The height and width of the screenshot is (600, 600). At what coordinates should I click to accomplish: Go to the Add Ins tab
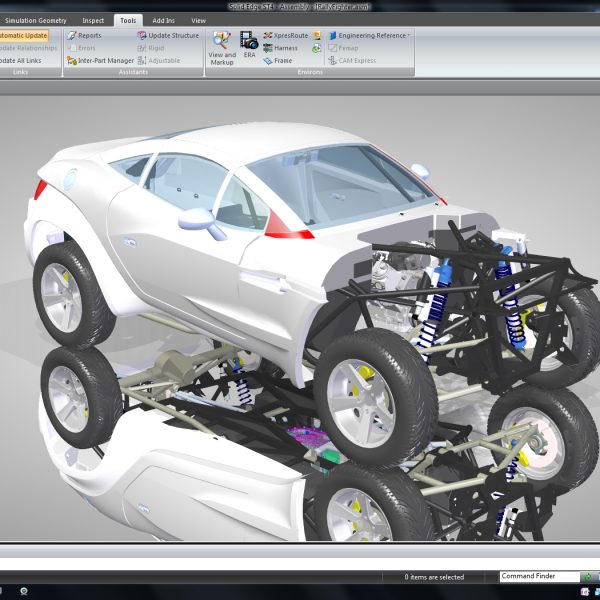tap(163, 20)
